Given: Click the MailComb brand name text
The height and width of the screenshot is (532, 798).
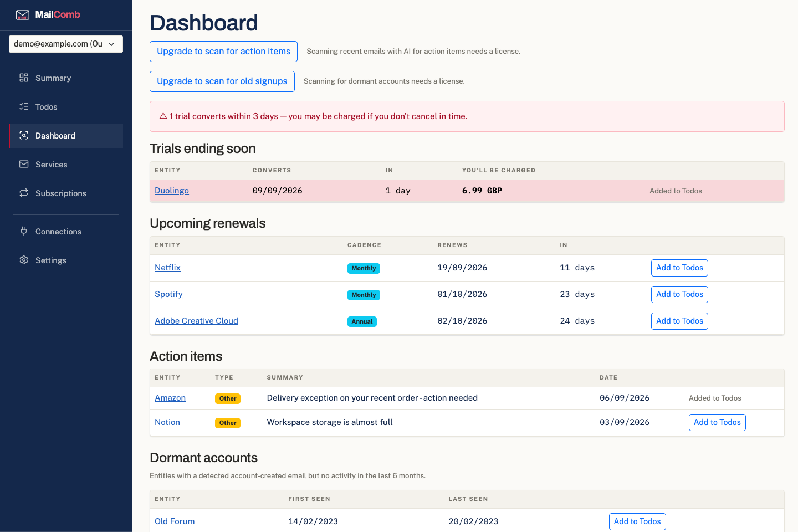Looking at the screenshot, I should (58, 14).
